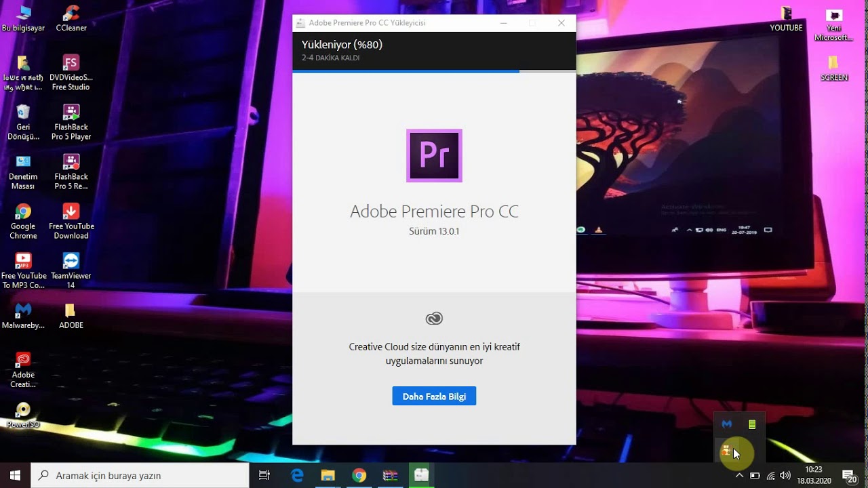Open battery status in system tray
This screenshot has height=488, width=868.
(x=755, y=475)
